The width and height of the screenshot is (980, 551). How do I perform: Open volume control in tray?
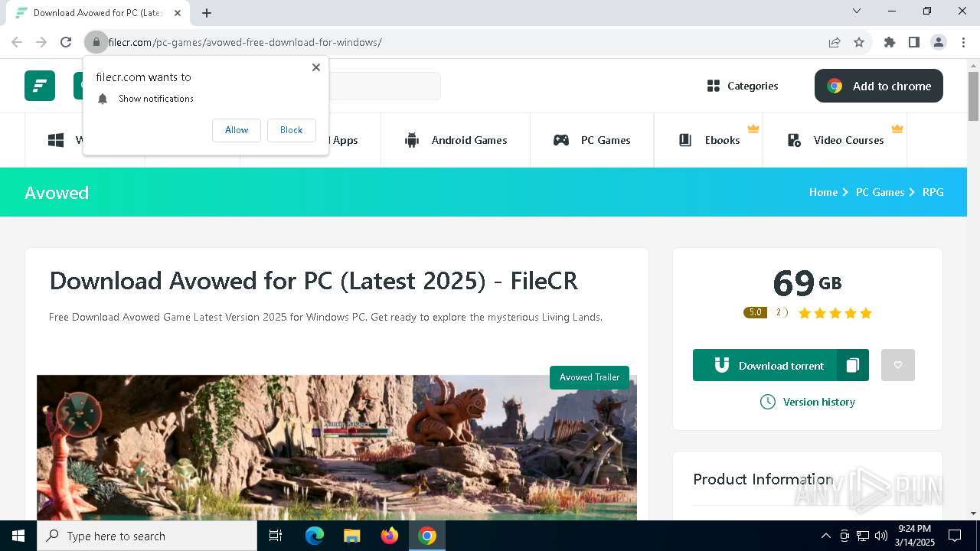(880, 536)
